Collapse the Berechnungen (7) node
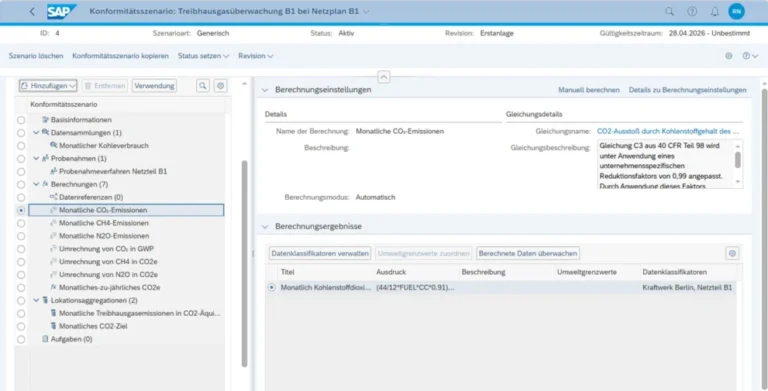 click(x=36, y=184)
